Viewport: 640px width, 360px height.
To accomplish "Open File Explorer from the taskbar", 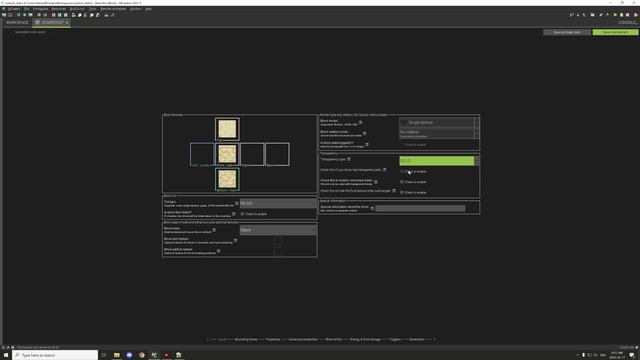I will point(117,355).
